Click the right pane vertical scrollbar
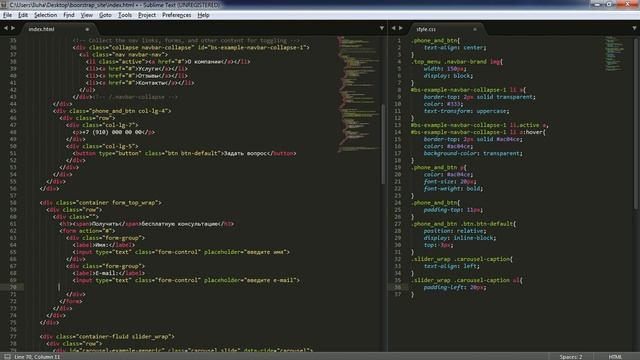The image size is (640, 360). (636, 124)
